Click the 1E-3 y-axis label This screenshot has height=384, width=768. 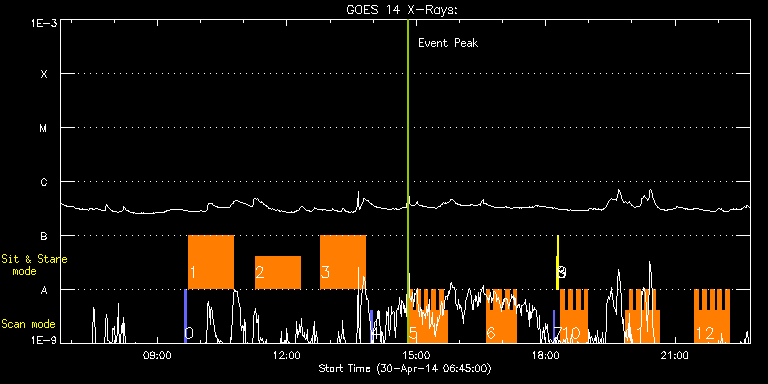(x=44, y=23)
